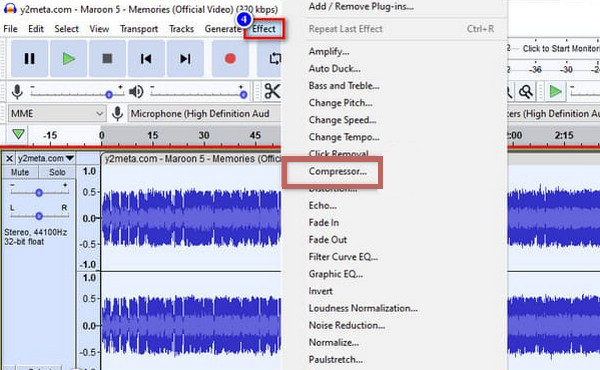Skip to start of the track
600x370 pixels.
(146, 59)
